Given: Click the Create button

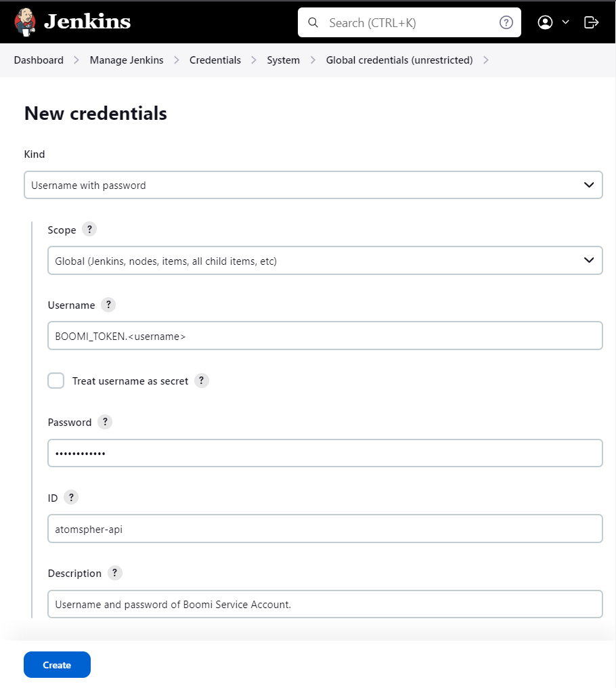Looking at the screenshot, I should coord(57,665).
